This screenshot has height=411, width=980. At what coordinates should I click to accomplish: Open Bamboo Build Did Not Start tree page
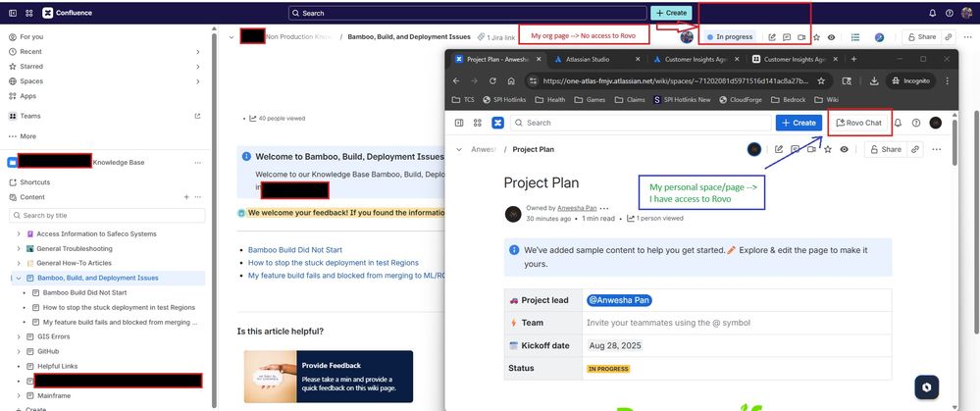point(84,292)
